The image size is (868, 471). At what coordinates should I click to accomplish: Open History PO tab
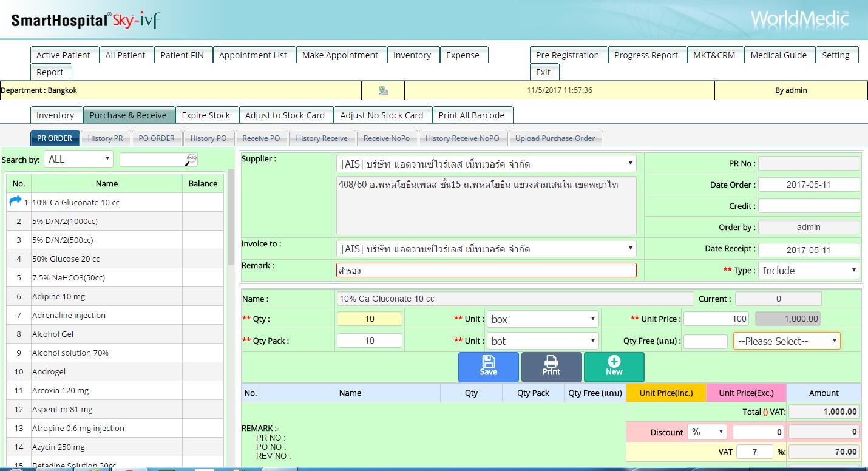208,138
